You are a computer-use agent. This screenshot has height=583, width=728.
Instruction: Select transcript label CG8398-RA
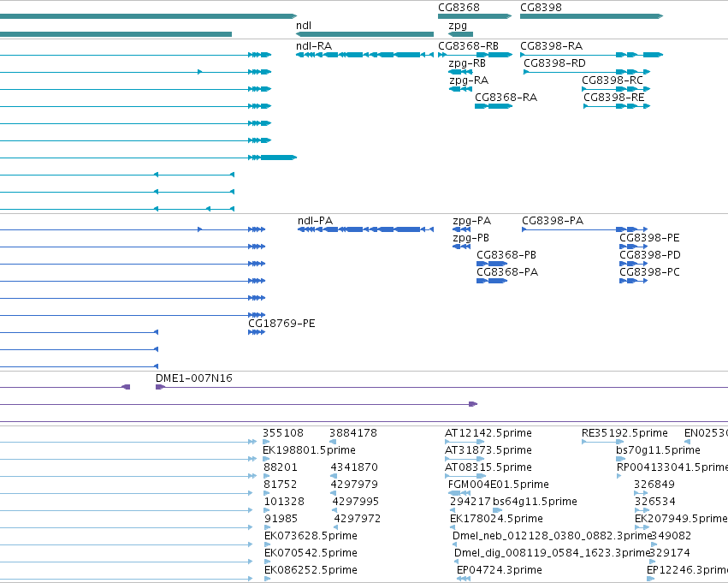click(x=551, y=46)
